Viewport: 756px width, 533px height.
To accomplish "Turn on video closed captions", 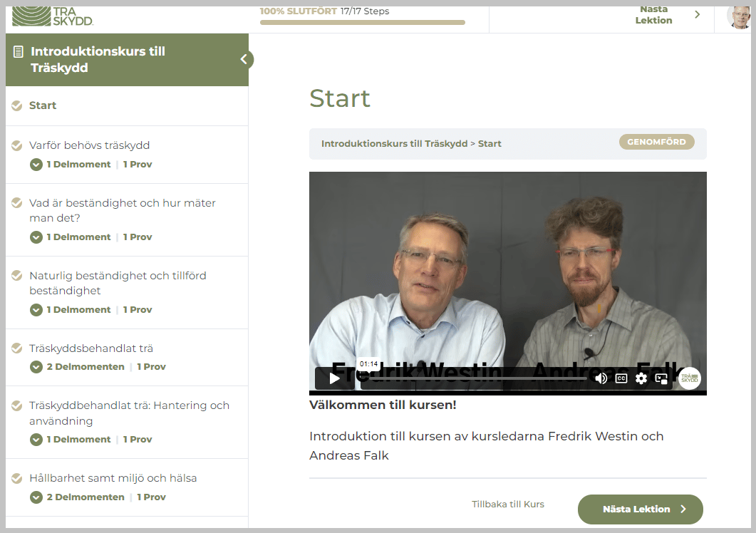I will (621, 378).
